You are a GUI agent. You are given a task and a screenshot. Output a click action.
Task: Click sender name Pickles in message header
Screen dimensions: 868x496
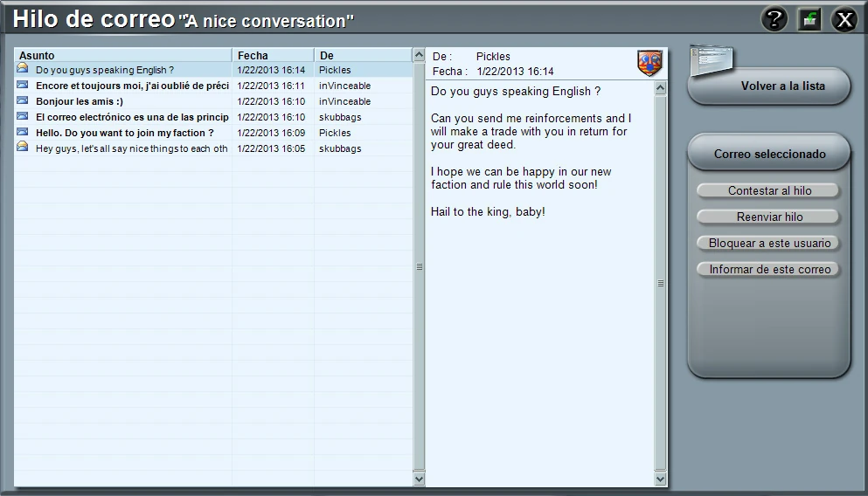tap(493, 57)
